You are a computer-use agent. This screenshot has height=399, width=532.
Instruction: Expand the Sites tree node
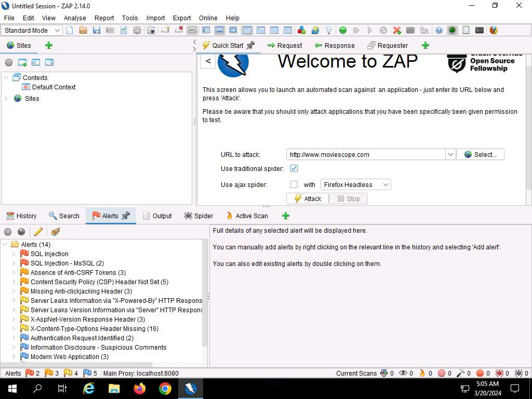[x=7, y=98]
